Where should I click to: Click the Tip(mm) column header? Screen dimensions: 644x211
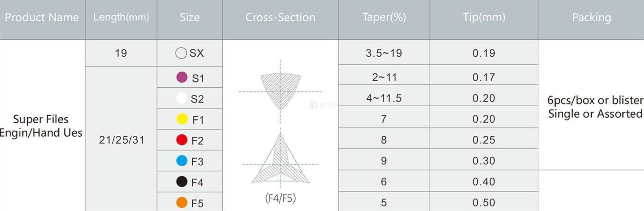[x=484, y=18]
